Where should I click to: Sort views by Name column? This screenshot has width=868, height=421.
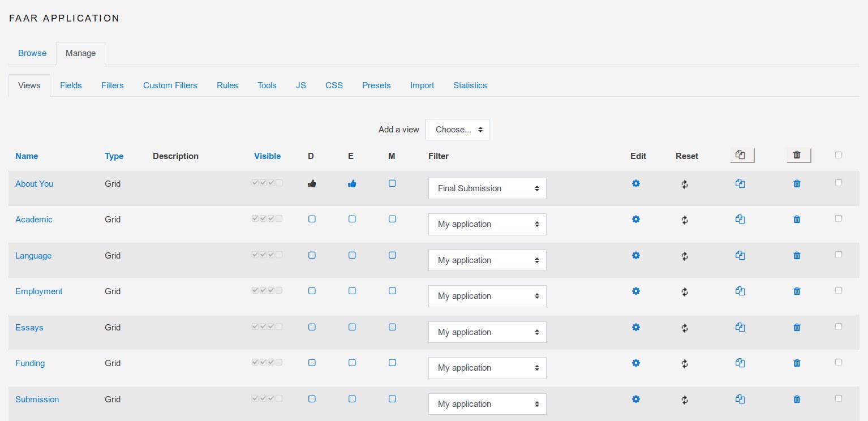27,156
